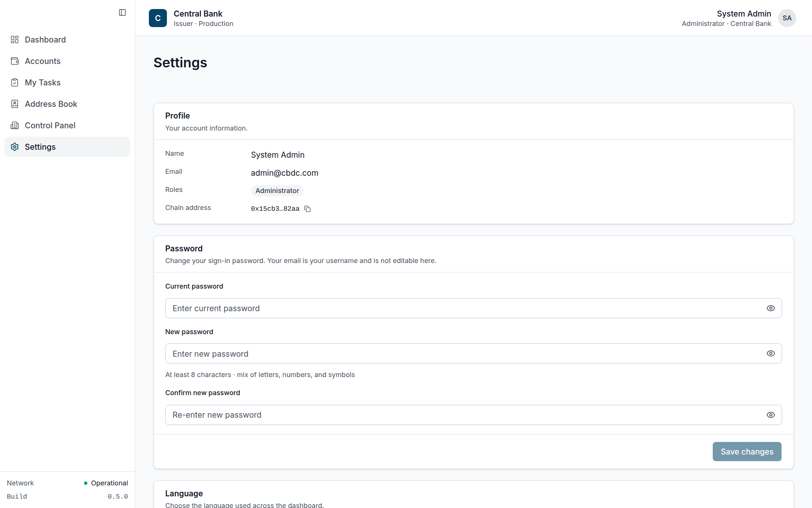Click the Build version 0.5.0

coord(118,496)
